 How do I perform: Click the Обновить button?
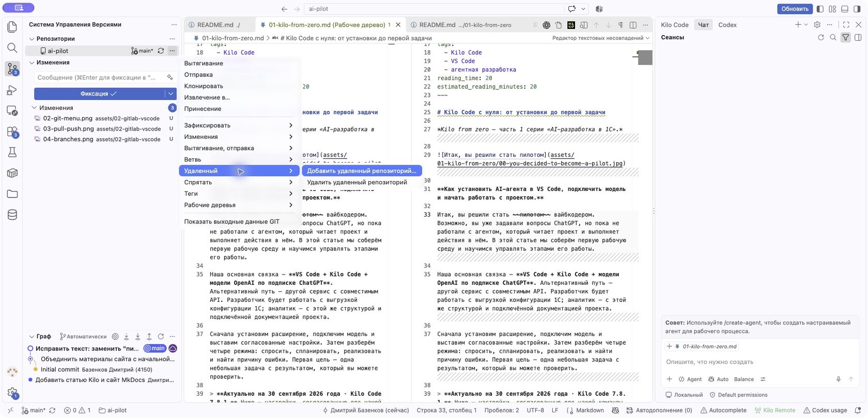tap(795, 9)
